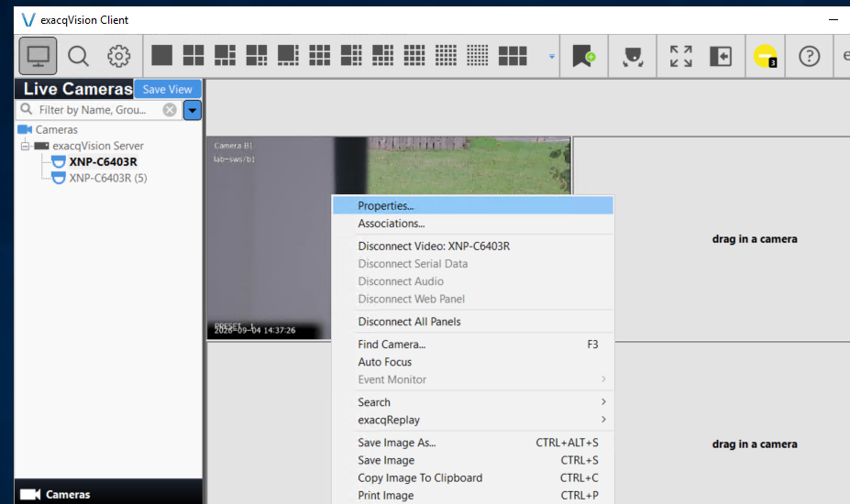This screenshot has height=504, width=850.
Task: Select the XNP-C6403R (5) camera
Action: (x=108, y=178)
